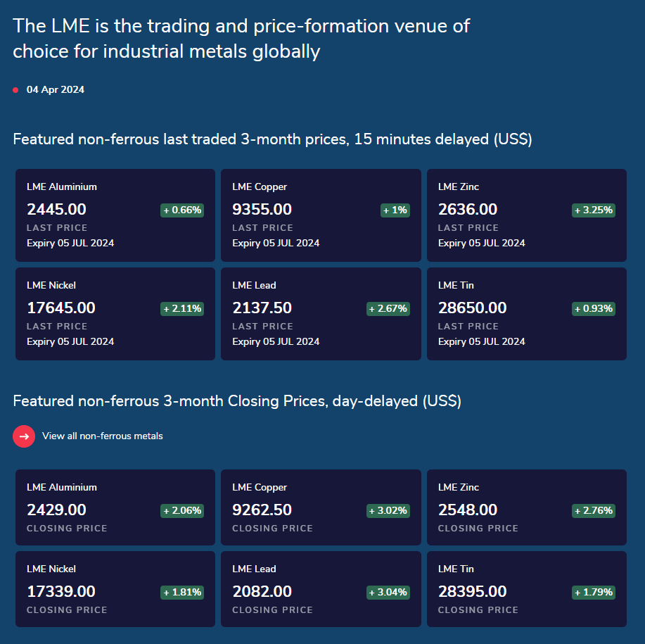Click the +2.06% Aluminium closing badge
The height and width of the screenshot is (644, 645).
pos(182,511)
